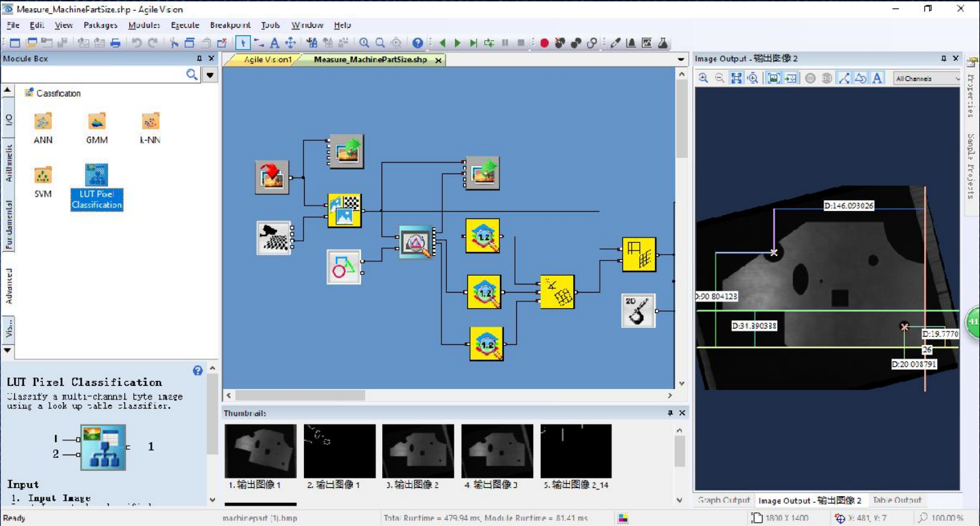Select the SVM classification module
Screen dimensions: 980x526
coord(43,182)
